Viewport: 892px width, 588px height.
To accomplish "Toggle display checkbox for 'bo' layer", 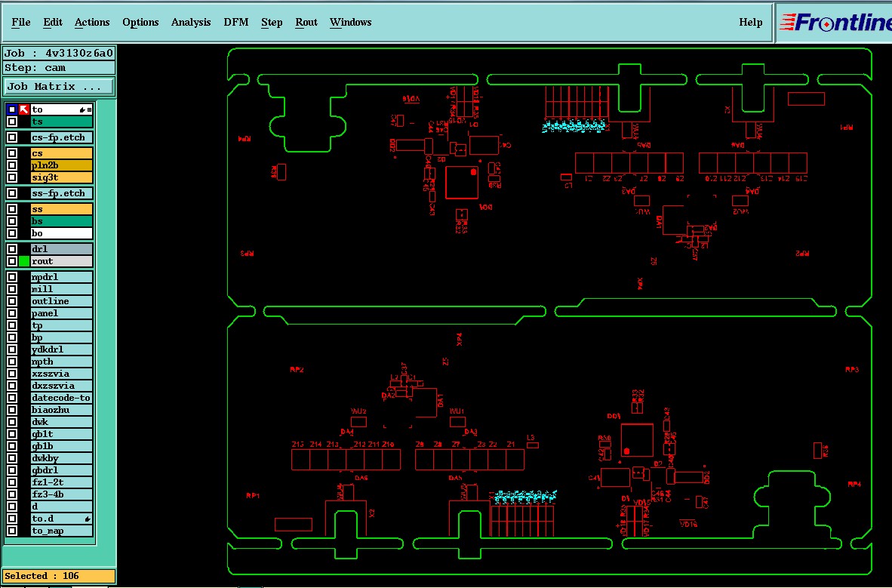I will (12, 232).
